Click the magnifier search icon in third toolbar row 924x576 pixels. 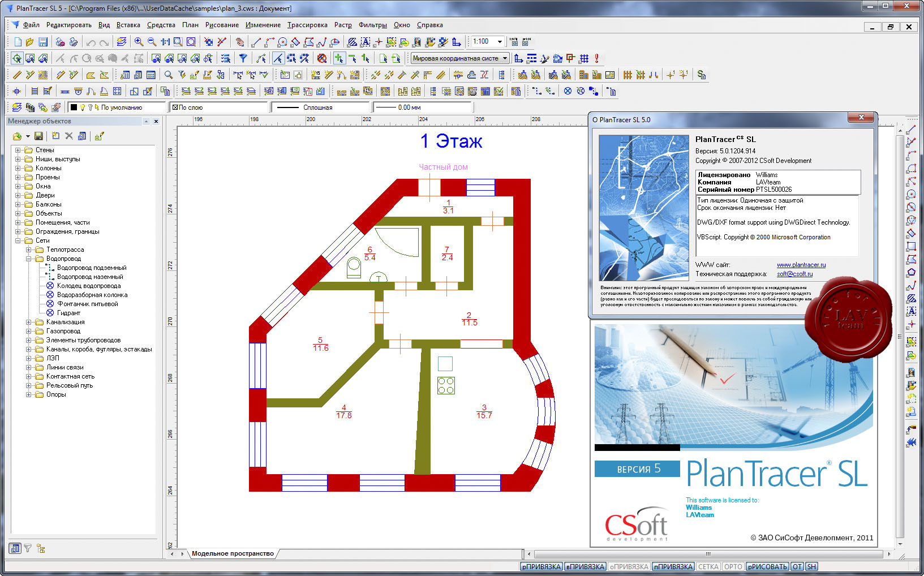click(168, 75)
